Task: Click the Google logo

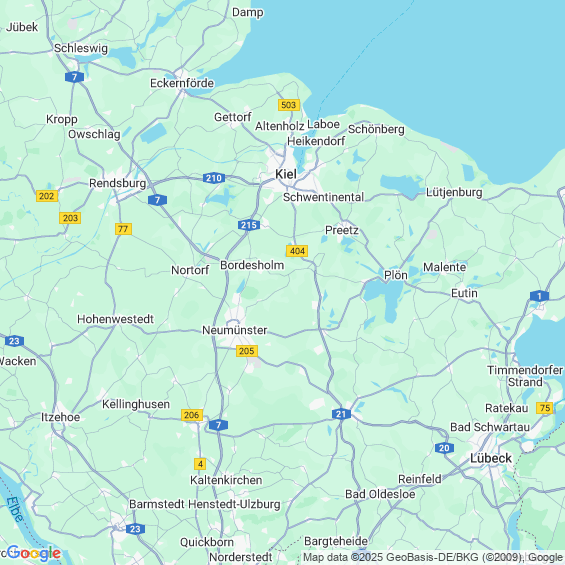Action: (x=34, y=553)
